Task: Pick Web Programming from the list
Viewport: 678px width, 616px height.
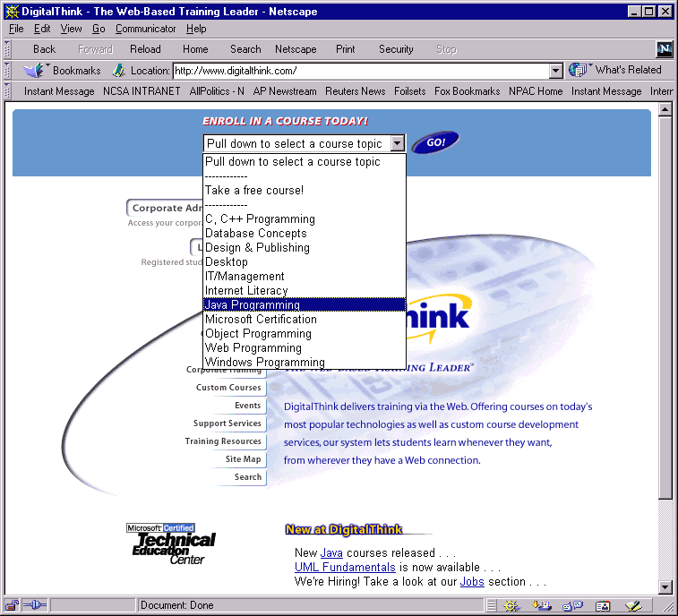Action: [x=305, y=347]
